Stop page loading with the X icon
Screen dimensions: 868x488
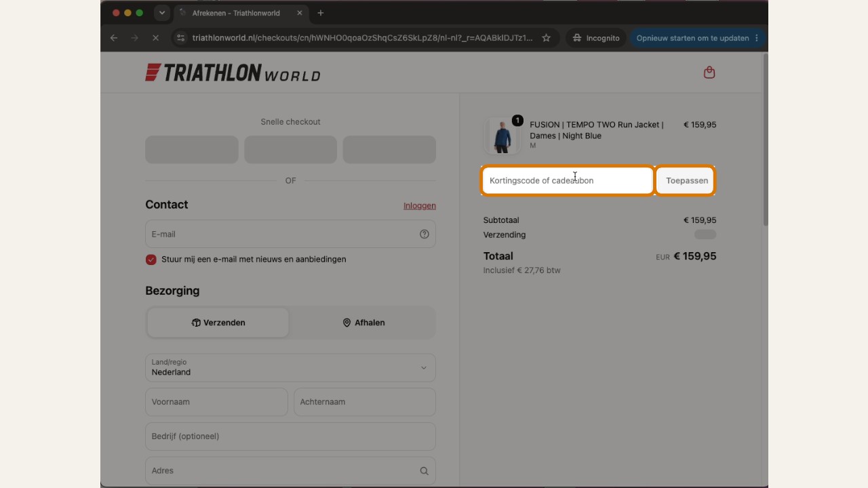(155, 38)
